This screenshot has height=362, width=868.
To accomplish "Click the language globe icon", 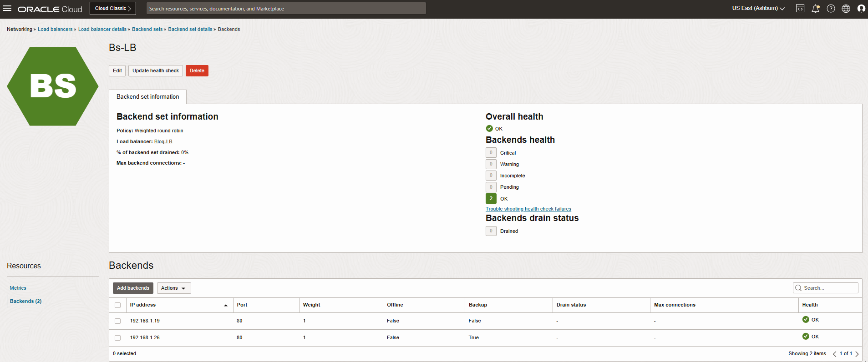I will pyautogui.click(x=846, y=9).
